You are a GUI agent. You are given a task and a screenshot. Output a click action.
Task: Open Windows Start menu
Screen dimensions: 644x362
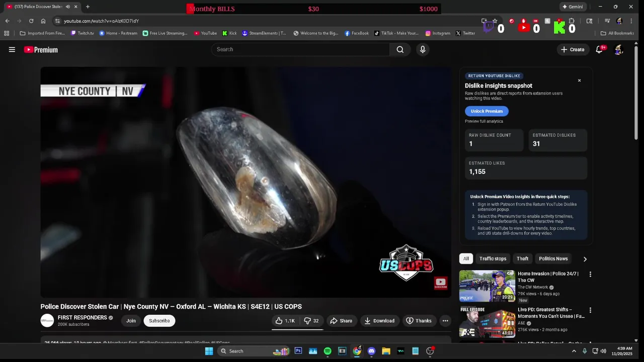[209, 351]
